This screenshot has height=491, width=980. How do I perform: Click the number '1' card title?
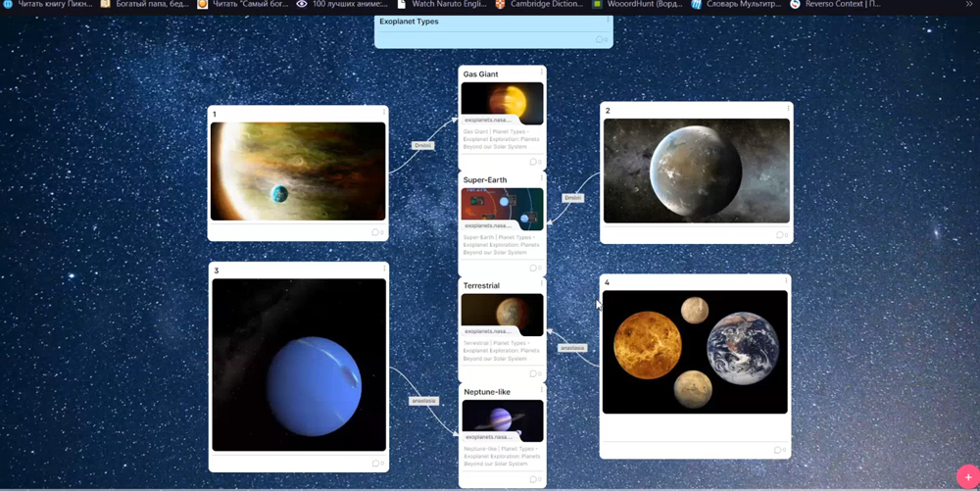[x=215, y=115]
